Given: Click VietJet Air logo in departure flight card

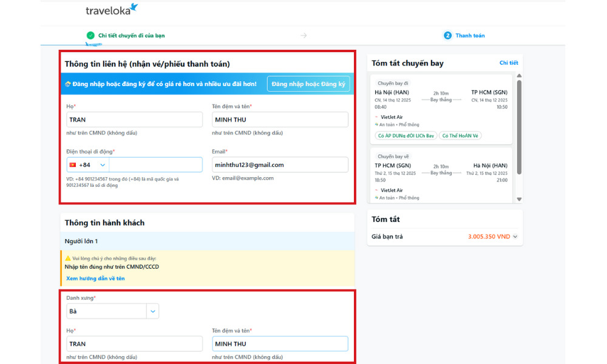Looking at the screenshot, I should pyautogui.click(x=376, y=117).
